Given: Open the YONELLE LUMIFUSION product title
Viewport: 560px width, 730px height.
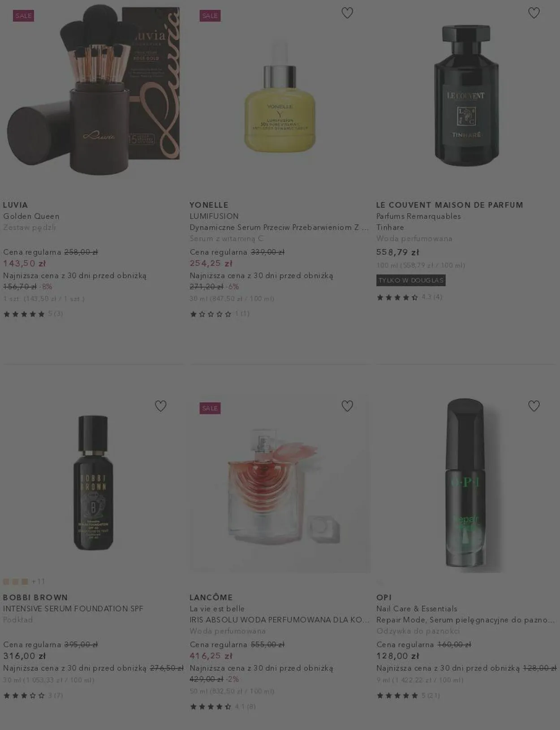Looking at the screenshot, I should tap(214, 216).
